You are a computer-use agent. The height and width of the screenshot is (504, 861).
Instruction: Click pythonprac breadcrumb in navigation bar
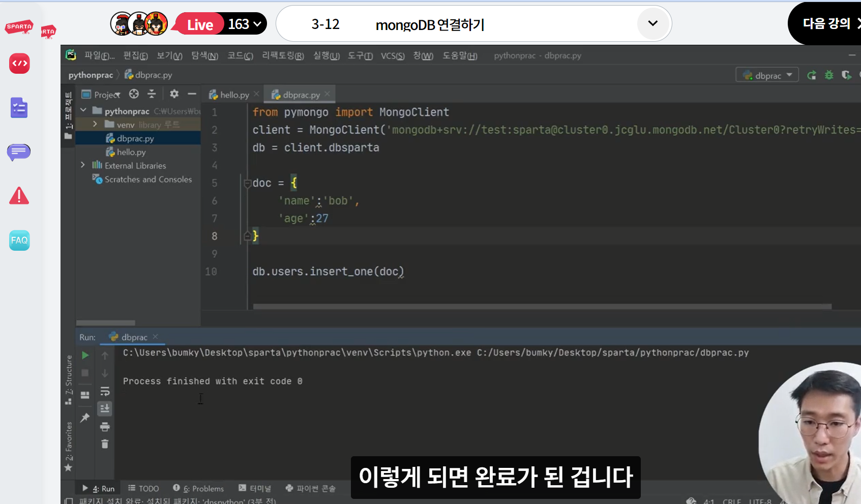coord(91,75)
